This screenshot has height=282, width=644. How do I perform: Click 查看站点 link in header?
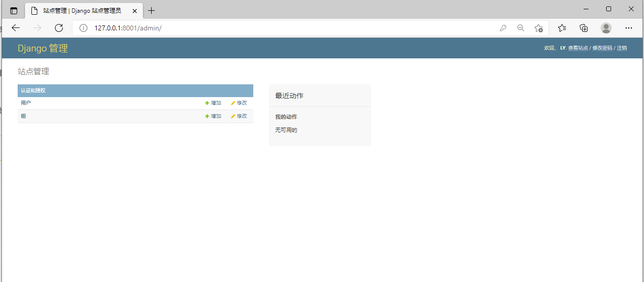578,48
